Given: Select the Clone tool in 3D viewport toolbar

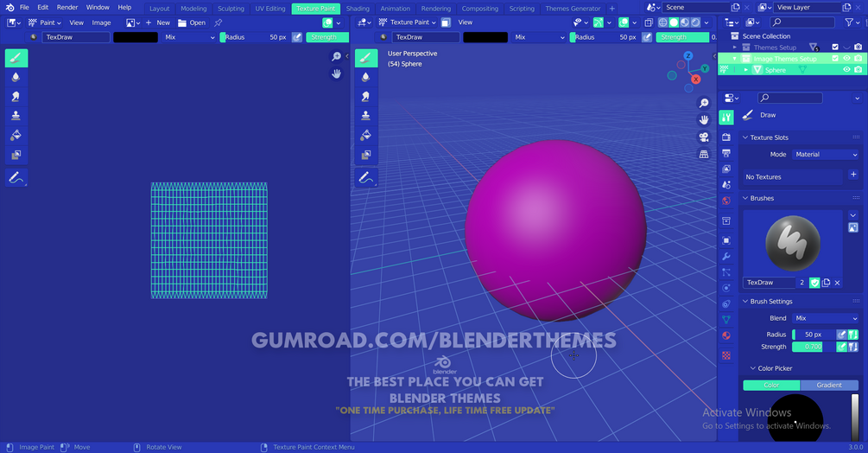Looking at the screenshot, I should click(366, 116).
